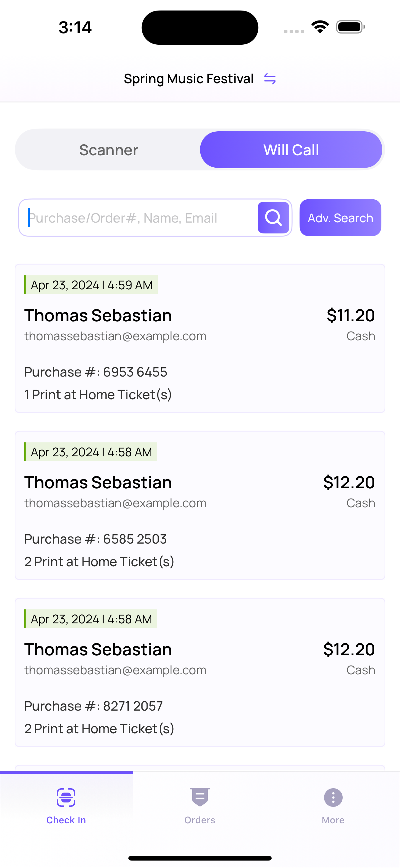The image size is (400, 868).
Task: Open order with Purchase # 6953 6455
Action: [x=200, y=338]
